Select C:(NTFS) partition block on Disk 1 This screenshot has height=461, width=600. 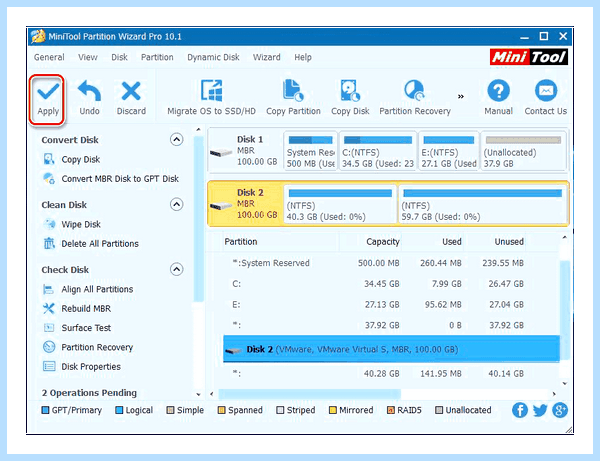click(x=378, y=151)
